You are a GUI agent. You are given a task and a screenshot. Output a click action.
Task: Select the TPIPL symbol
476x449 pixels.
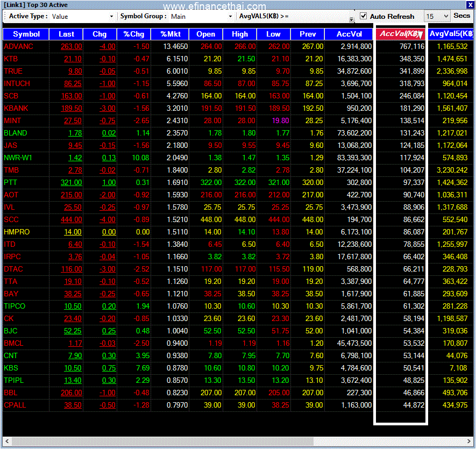pyautogui.click(x=14, y=380)
